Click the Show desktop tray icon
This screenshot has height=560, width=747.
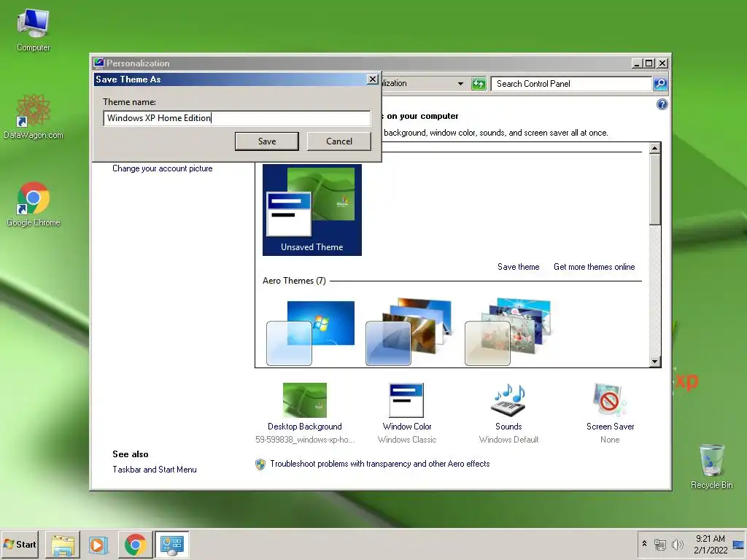point(739,544)
